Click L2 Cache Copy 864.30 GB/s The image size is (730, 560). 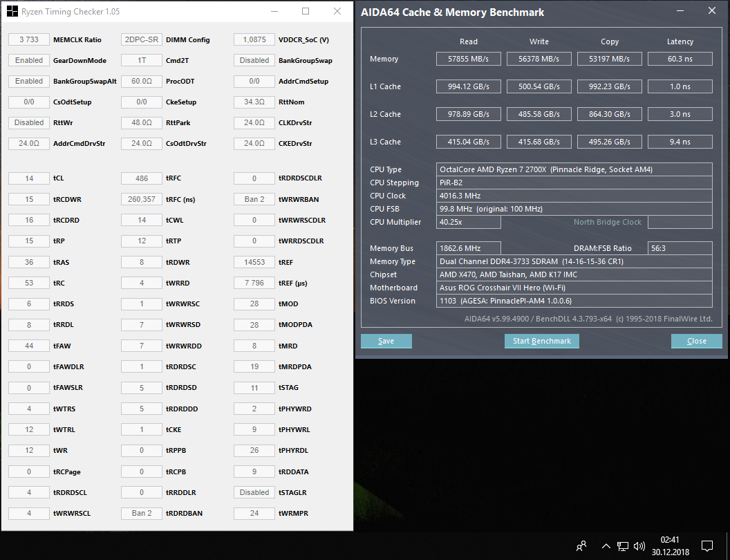(x=610, y=114)
